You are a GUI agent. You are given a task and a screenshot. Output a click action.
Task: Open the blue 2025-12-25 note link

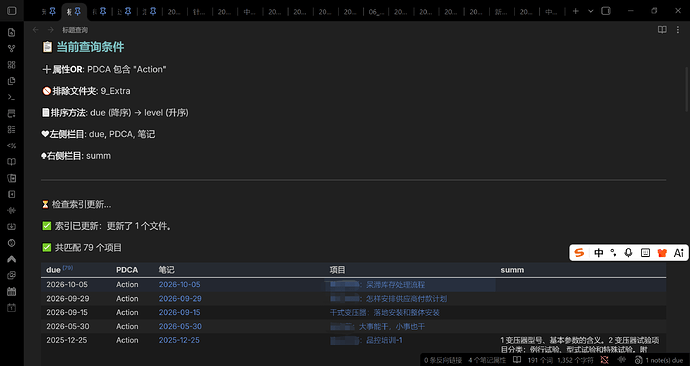pos(179,340)
